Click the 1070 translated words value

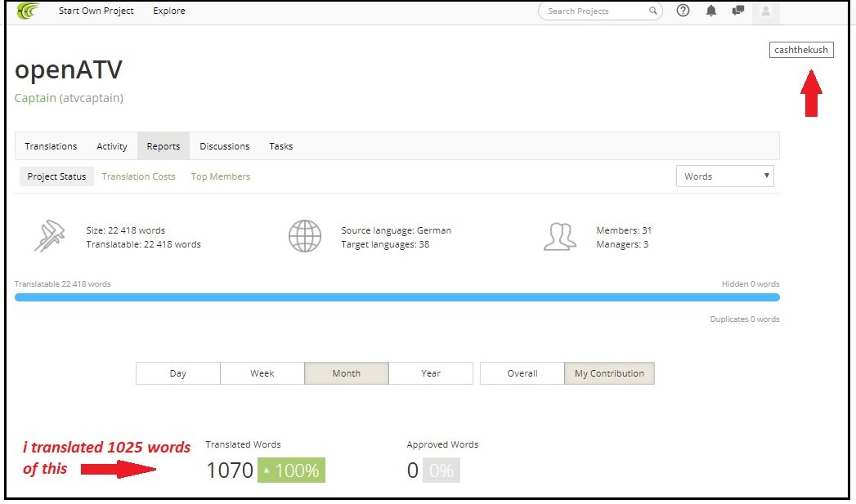[230, 471]
